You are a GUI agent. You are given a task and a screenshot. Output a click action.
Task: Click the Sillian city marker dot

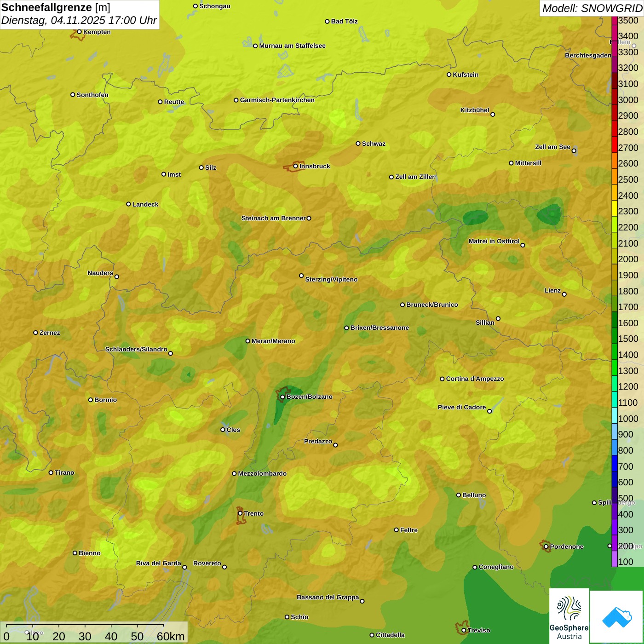click(498, 318)
